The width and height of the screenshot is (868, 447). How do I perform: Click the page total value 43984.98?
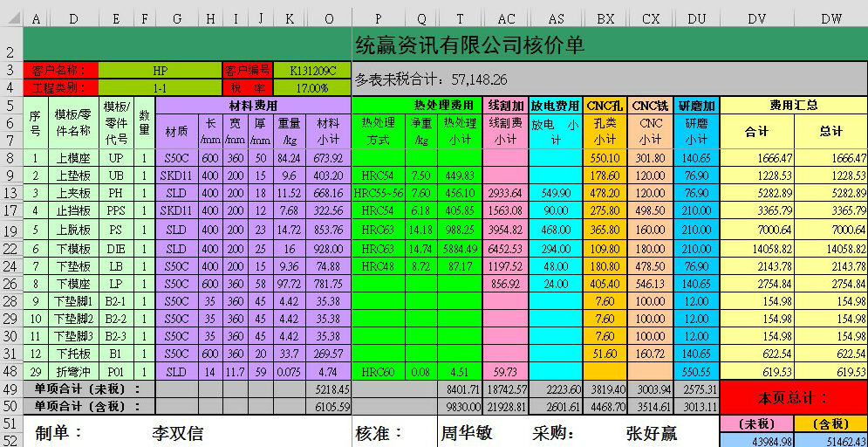756,440
